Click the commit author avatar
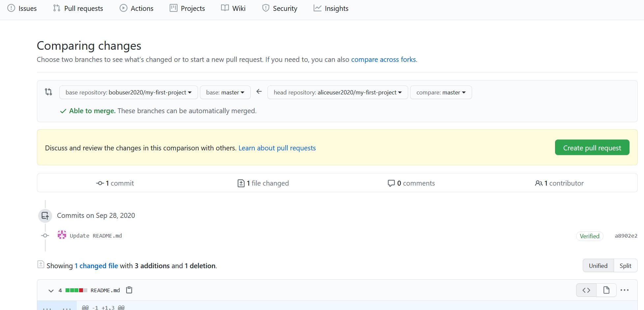 point(62,235)
